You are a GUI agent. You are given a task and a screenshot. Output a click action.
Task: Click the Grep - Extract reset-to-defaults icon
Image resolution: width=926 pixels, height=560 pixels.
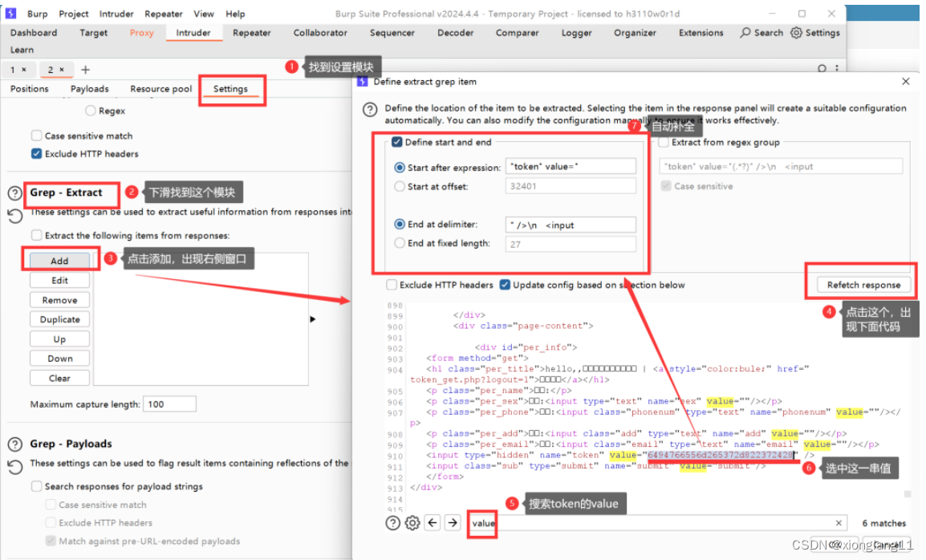pos(14,216)
